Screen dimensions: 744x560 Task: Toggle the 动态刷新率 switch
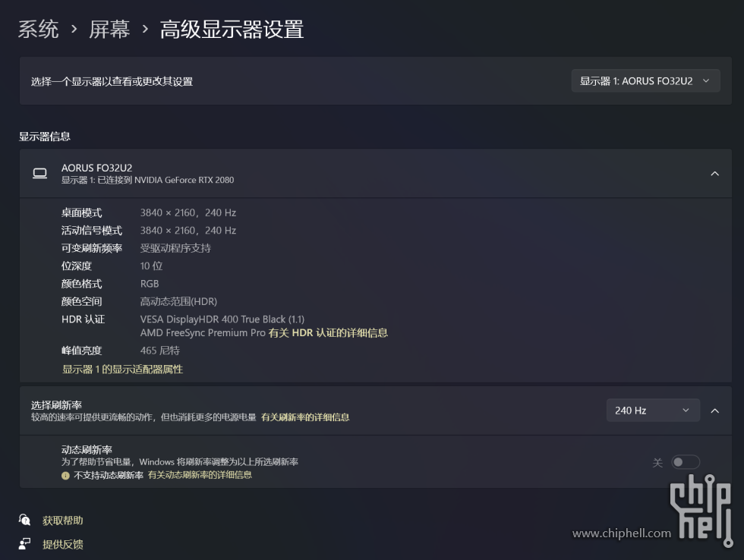pos(685,462)
